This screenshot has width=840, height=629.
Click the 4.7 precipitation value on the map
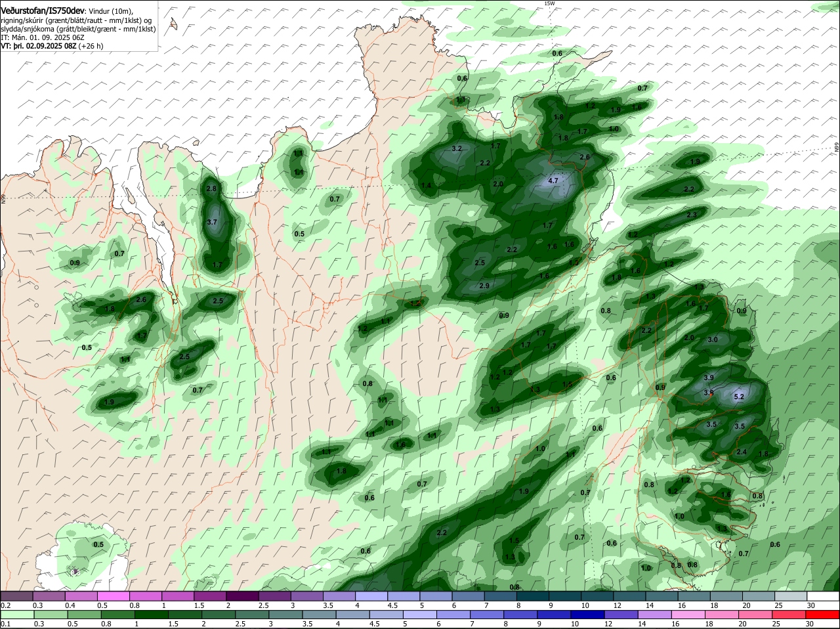tap(553, 181)
